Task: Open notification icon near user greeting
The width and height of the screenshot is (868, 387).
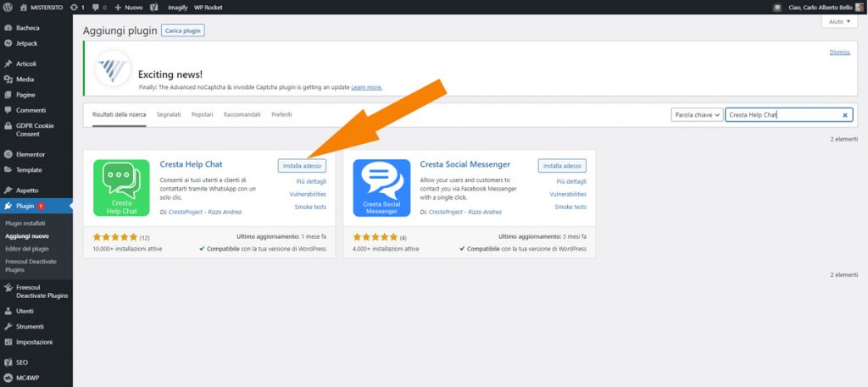Action: (778, 8)
